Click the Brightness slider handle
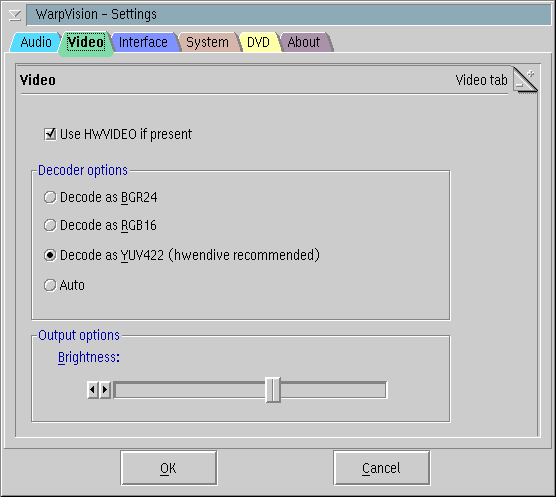Screen dimensions: 556x497 tap(273, 390)
